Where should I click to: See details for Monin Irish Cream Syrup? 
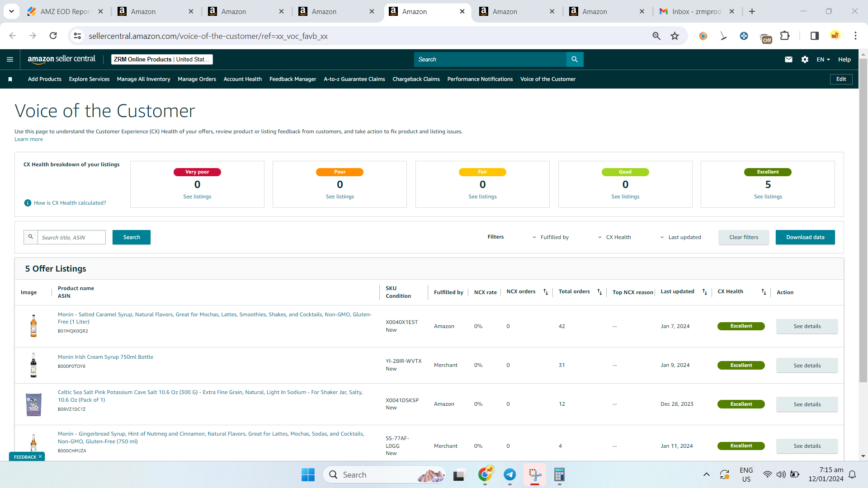point(807,365)
